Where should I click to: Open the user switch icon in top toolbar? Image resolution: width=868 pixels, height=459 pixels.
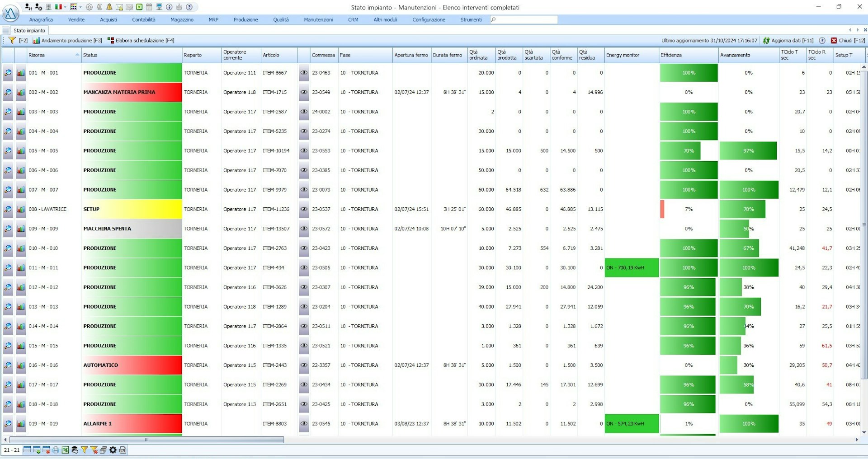(28, 7)
